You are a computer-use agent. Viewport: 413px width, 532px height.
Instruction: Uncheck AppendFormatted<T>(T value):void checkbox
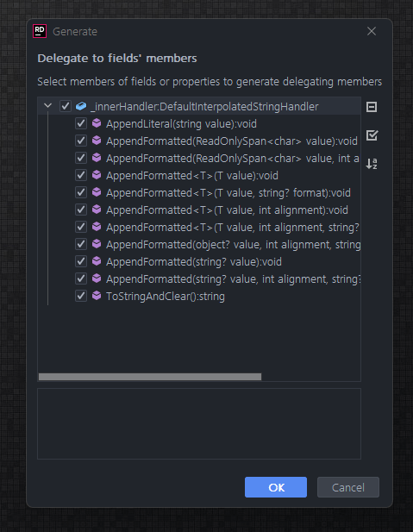81,175
